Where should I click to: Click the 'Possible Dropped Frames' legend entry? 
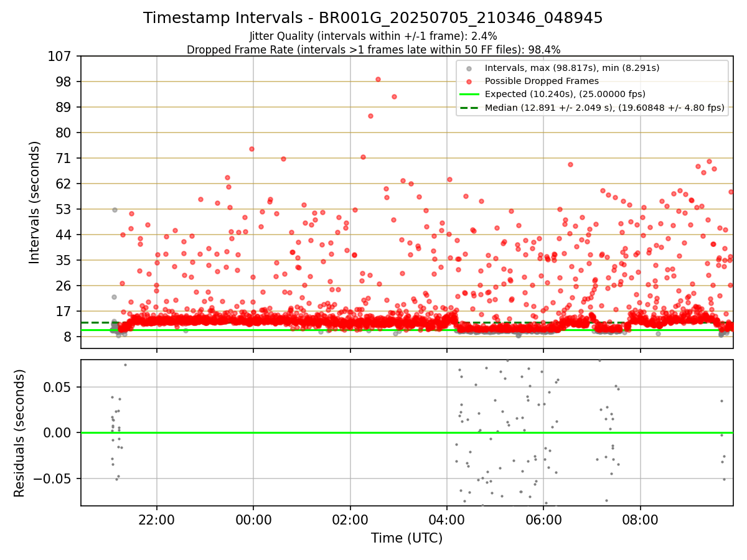542,81
